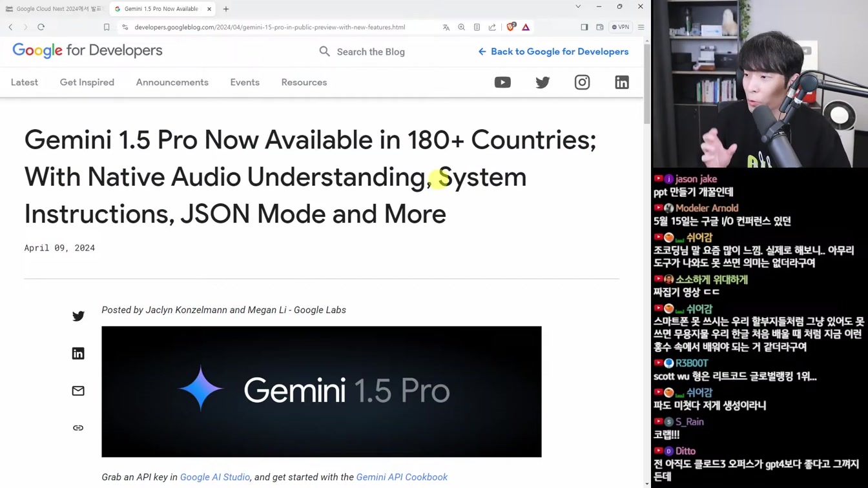
Task: Open the Gemini API Cookbook link
Action: click(x=402, y=477)
